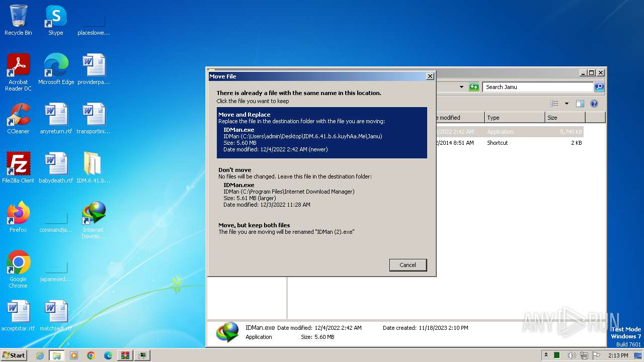Open Internet Explorer from the taskbar
Screen dimensions: 644x362
click(40, 355)
